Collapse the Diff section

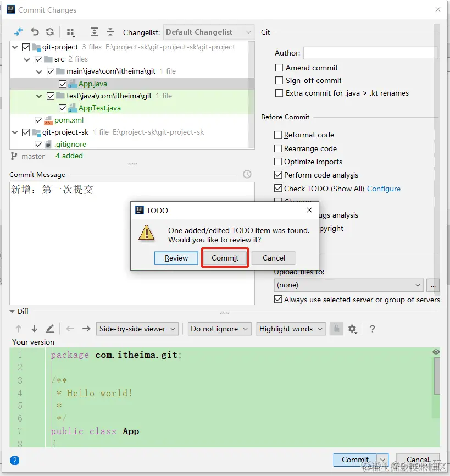coord(12,312)
